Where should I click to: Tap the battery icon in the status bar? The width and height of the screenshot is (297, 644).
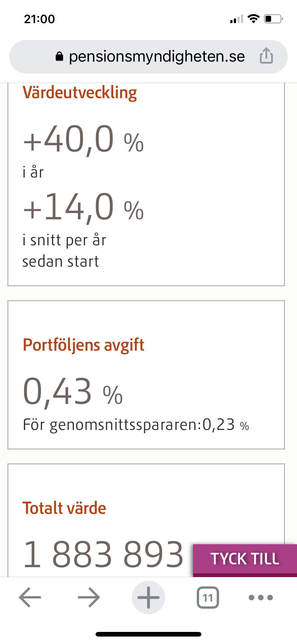point(273,19)
